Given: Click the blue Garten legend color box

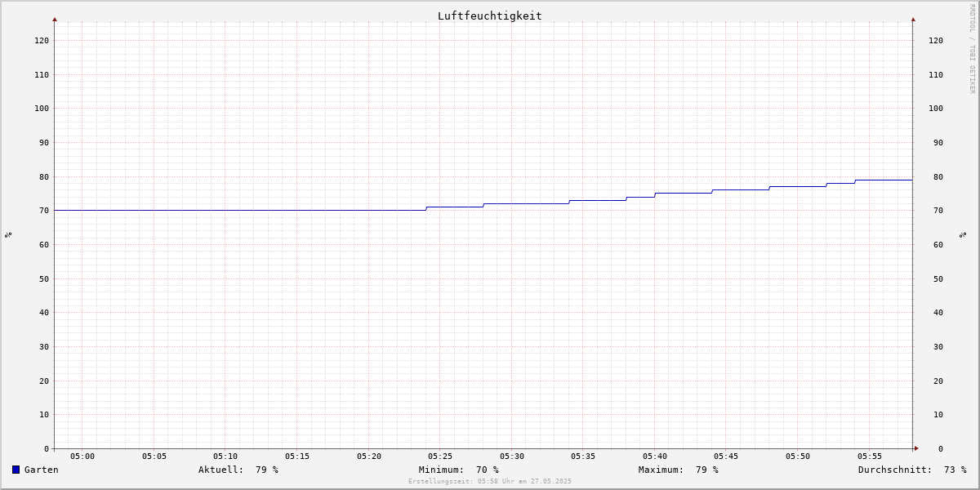Looking at the screenshot, I should point(16,470).
